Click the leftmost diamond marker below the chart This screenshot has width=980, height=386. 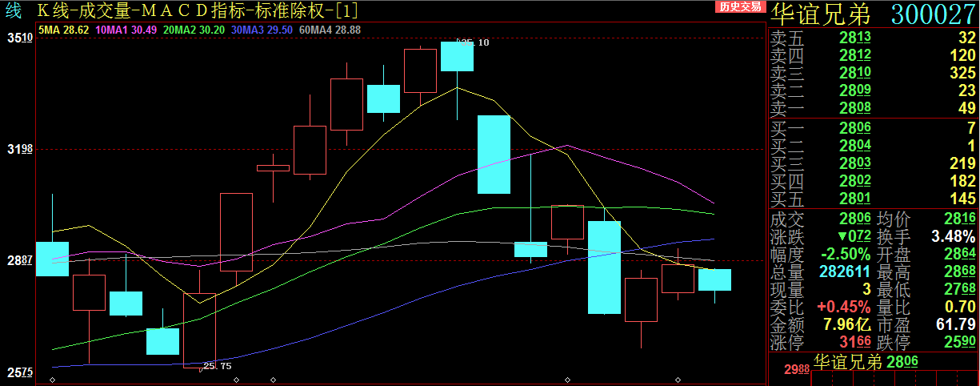tap(52, 380)
